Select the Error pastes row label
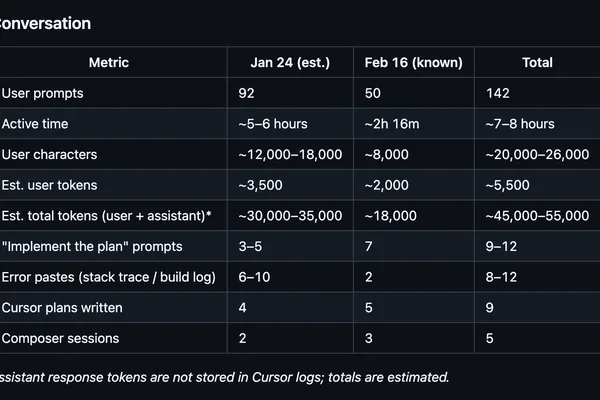This screenshot has width=600, height=400. [109, 277]
